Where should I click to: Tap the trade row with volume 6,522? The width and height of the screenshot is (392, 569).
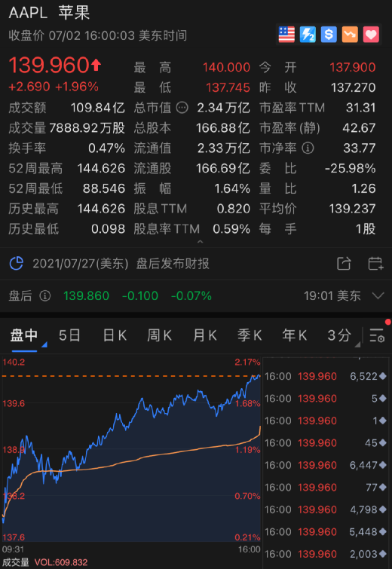(326, 376)
